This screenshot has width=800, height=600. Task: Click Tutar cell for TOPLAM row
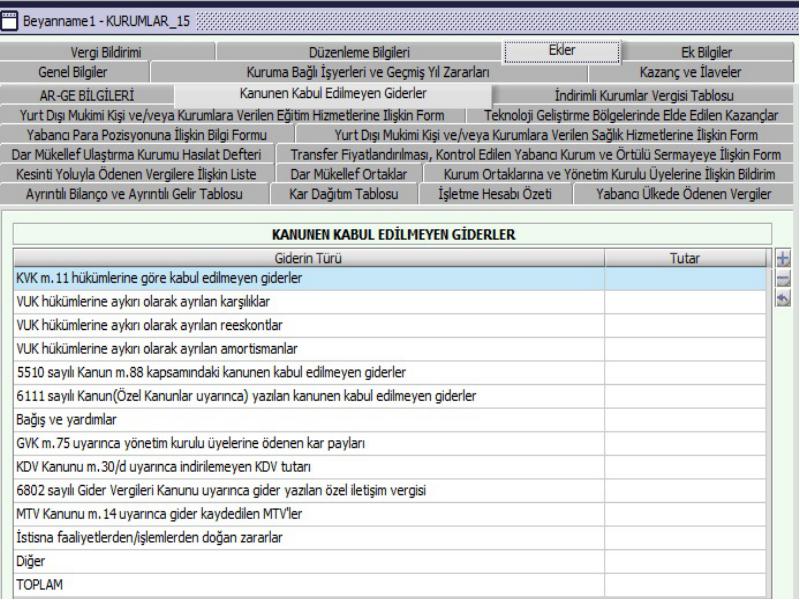click(x=685, y=585)
